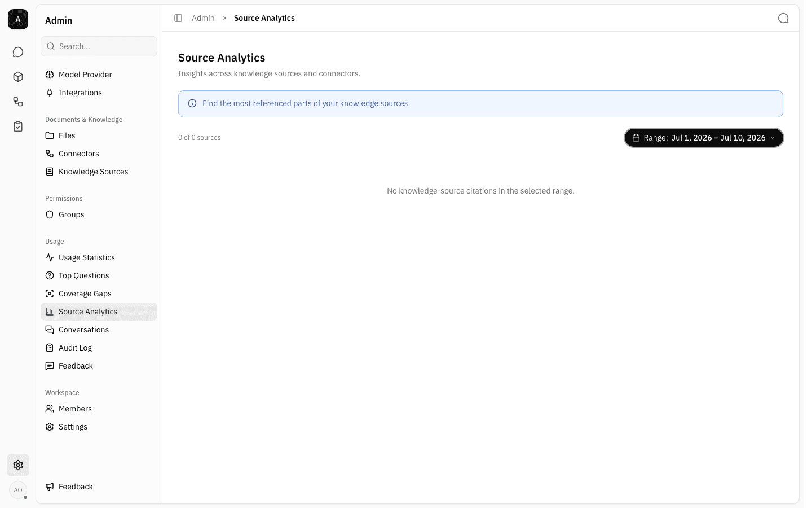
Task: Click the clipboard icon beside Audit Log
Action: click(50, 348)
